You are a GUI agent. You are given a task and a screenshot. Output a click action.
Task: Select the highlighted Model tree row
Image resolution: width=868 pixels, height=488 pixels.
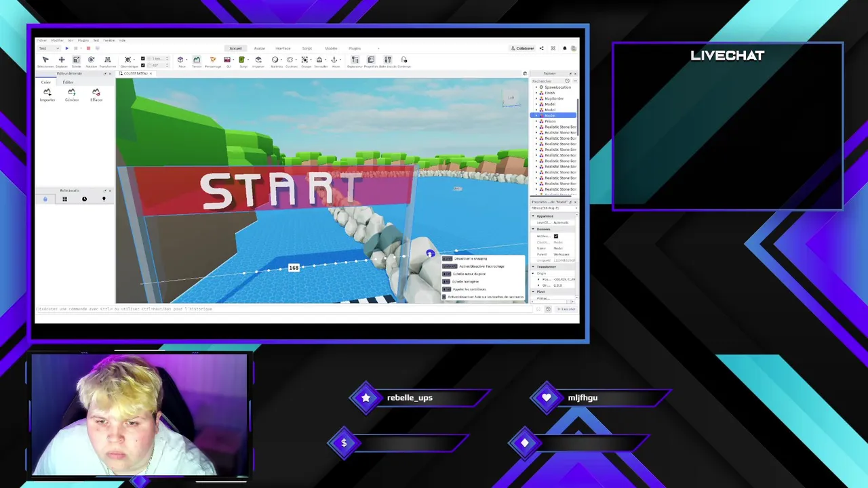click(x=553, y=115)
